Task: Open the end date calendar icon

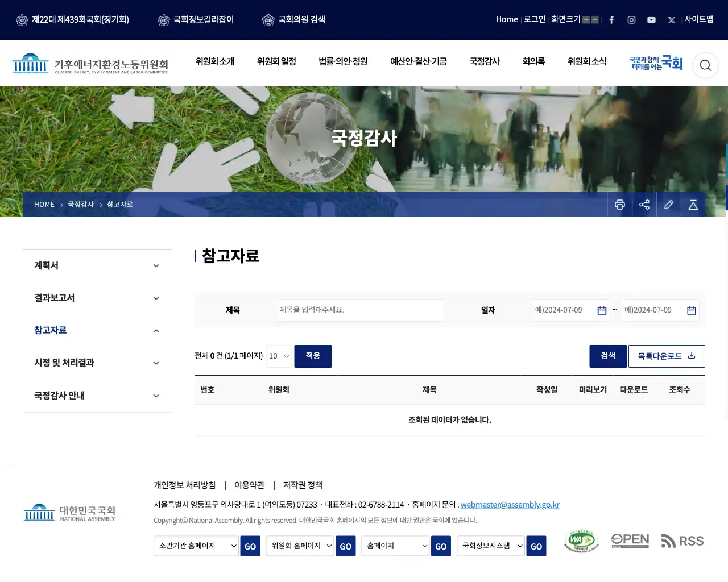Action: [x=692, y=310]
